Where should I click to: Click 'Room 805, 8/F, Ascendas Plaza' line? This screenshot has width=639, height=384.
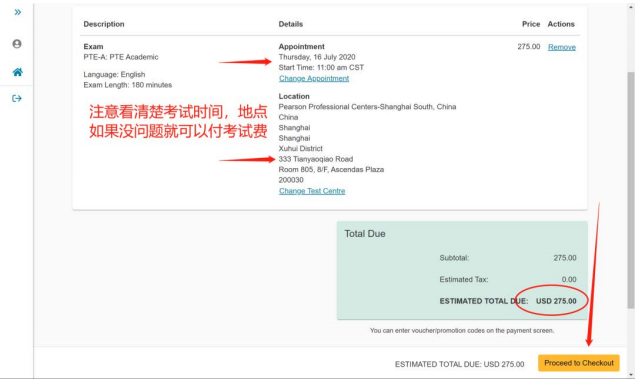[x=331, y=170]
